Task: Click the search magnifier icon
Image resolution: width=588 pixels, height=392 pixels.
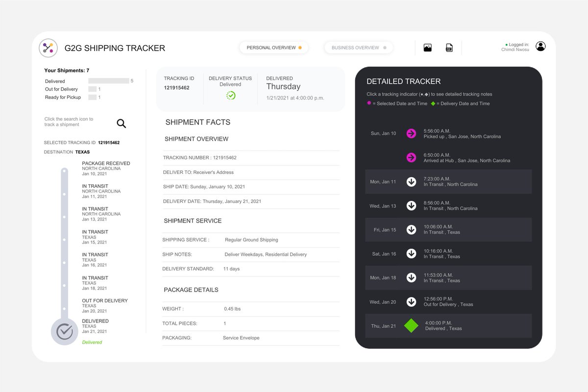Action: (x=122, y=123)
